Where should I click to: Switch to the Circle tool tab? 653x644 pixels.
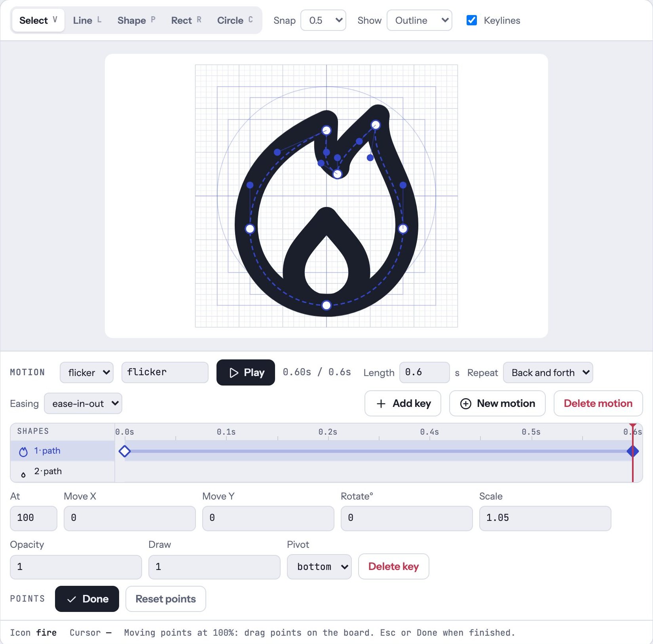point(235,20)
